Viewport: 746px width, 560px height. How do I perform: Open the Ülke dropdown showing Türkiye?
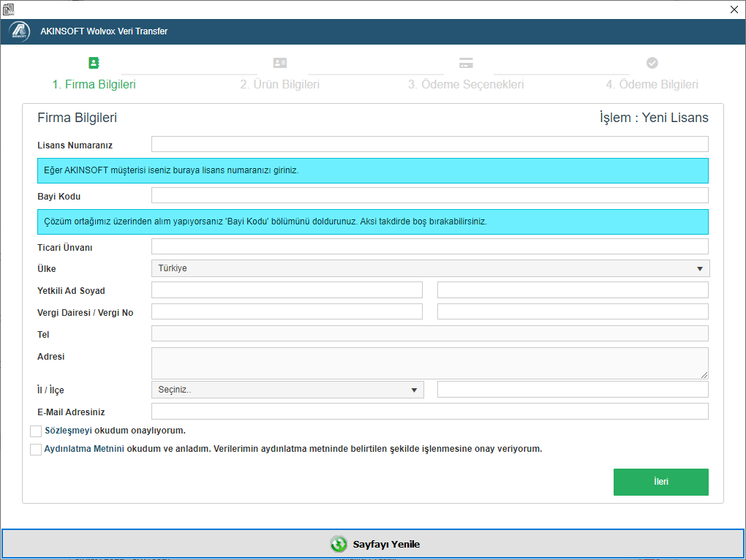431,268
